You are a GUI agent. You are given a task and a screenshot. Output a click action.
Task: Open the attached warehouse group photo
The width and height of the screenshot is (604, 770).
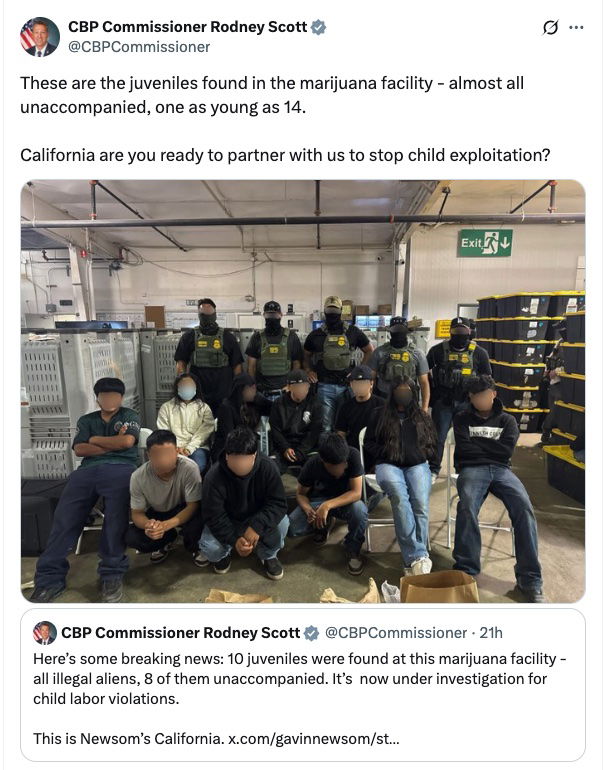click(302, 391)
